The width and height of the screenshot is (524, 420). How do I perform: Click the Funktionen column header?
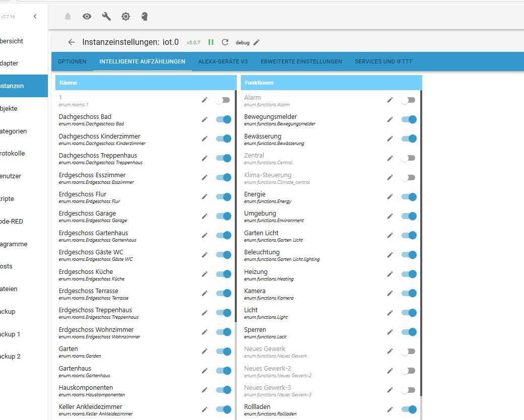point(332,83)
